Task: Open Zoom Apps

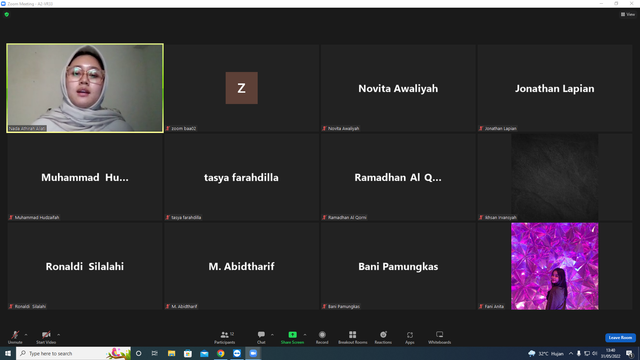Action: 410,337
